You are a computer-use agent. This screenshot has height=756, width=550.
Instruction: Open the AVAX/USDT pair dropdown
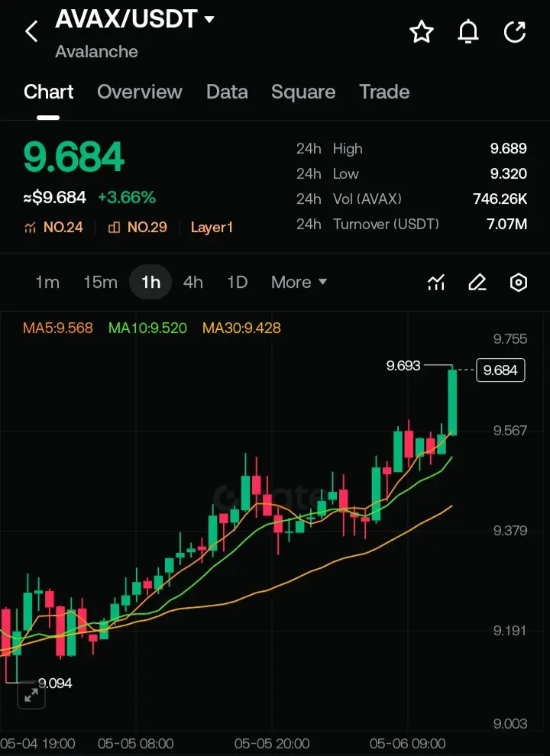(209, 19)
